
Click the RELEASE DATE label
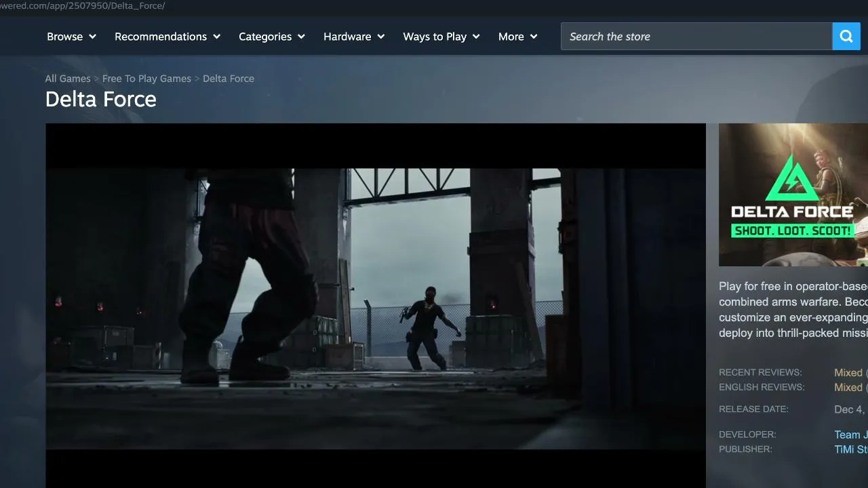[753, 409]
